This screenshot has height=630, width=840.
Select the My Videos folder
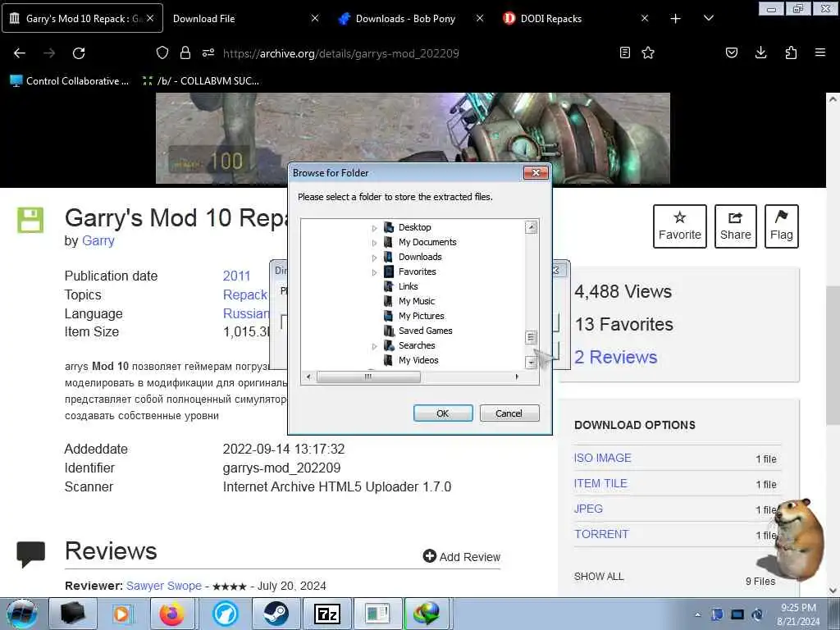418,360
